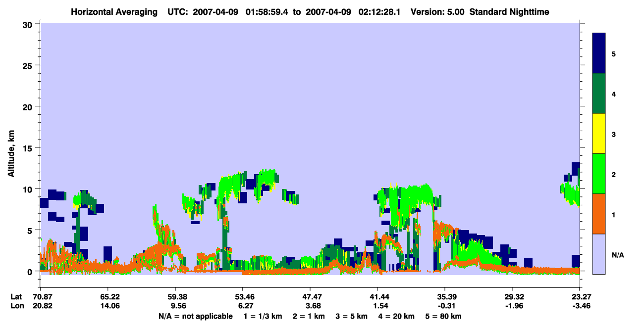Viewport: 644px width, 330px height.
Task: Click the legend entry '1 = 1/3 km'
Action: 263,316
